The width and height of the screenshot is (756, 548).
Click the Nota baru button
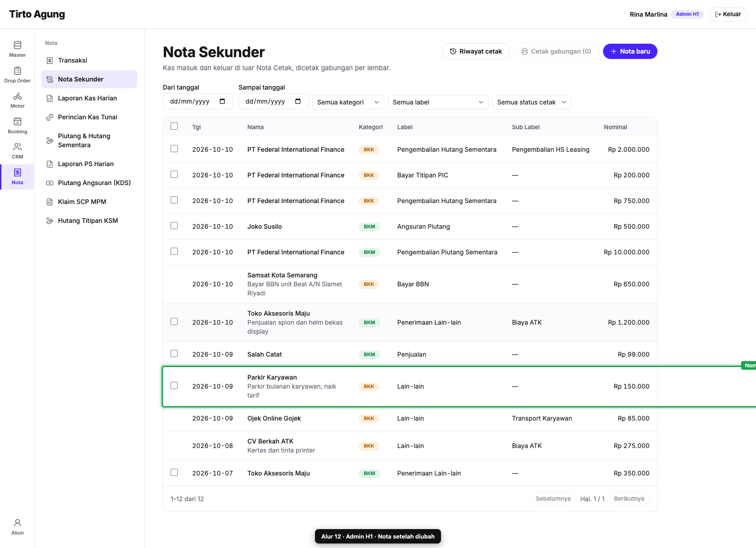(630, 51)
